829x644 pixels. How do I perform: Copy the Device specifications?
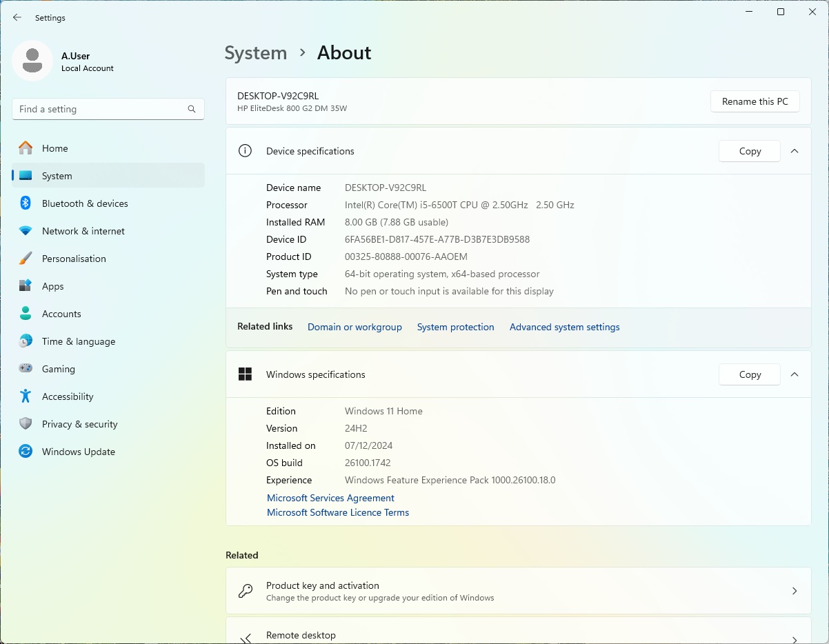click(750, 151)
